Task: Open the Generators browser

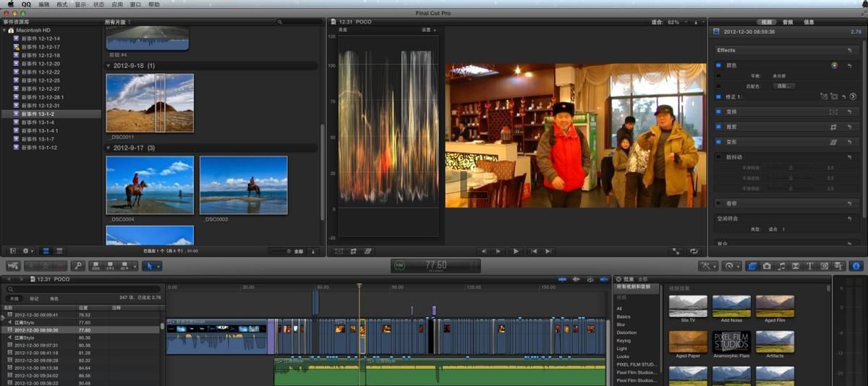Action: pyautogui.click(x=825, y=266)
